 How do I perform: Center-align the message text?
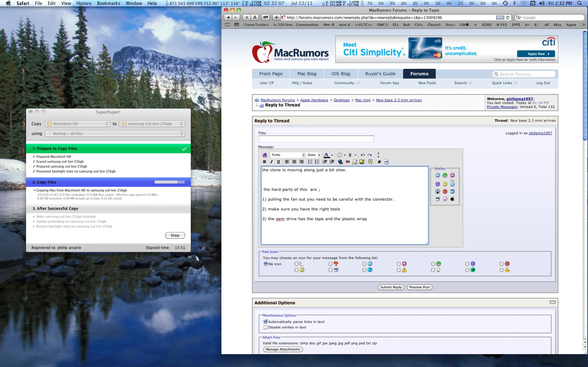tap(294, 162)
